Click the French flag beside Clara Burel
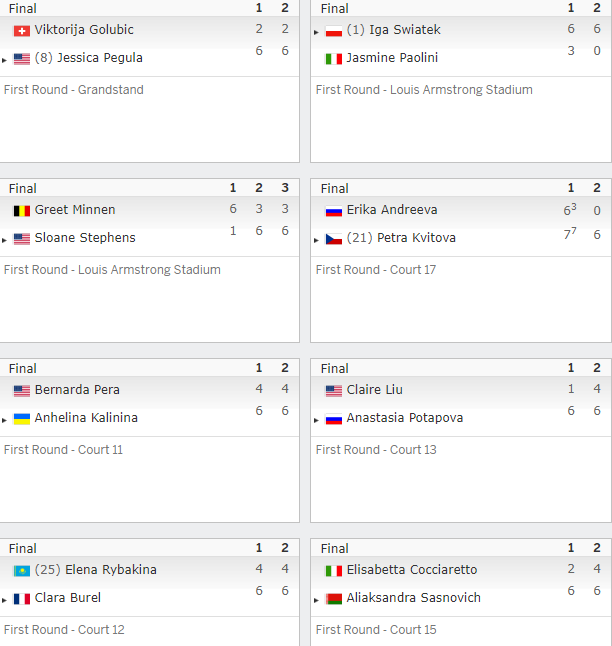 (x=21, y=599)
